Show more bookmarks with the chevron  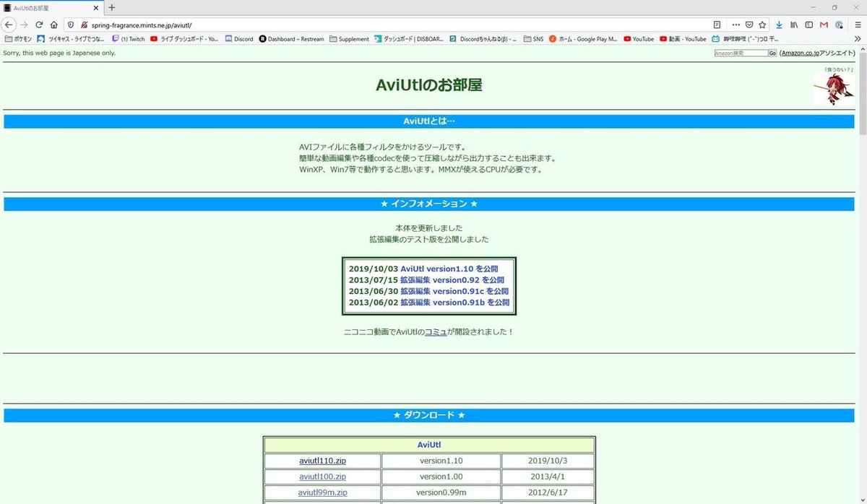pos(858,39)
